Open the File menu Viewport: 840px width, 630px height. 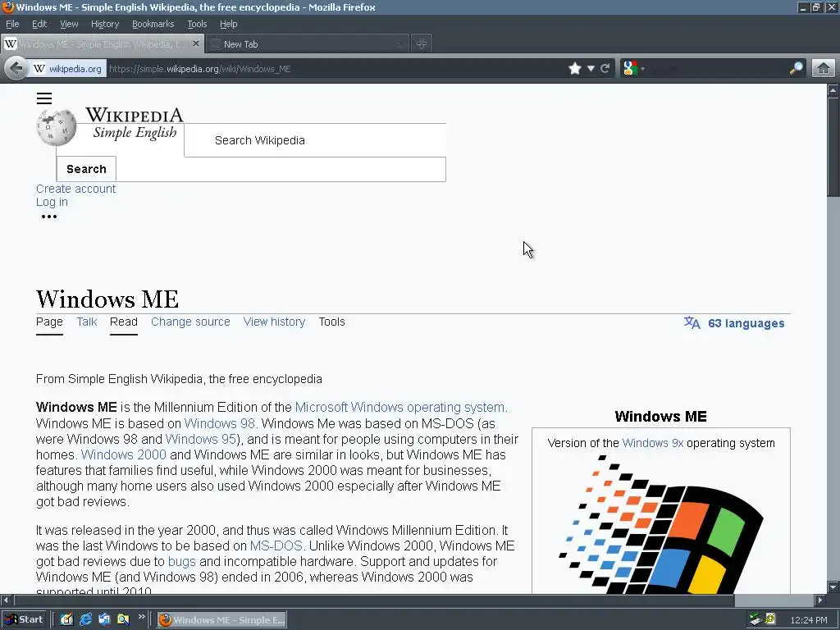(12, 24)
